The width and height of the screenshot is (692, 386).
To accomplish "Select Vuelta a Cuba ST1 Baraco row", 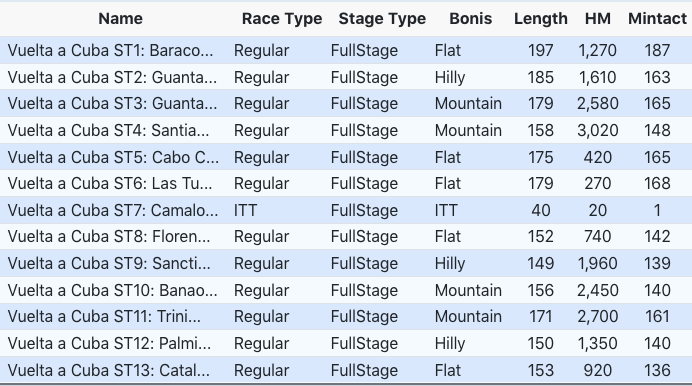I will pyautogui.click(x=346, y=50).
